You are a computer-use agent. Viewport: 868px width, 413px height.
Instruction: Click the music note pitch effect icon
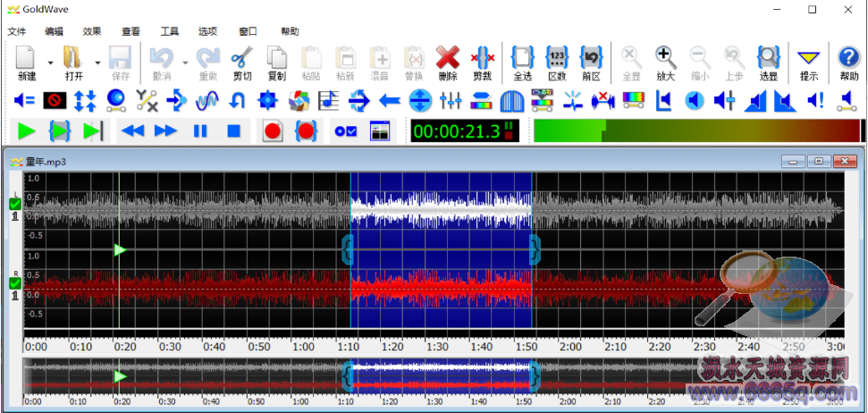point(328,100)
